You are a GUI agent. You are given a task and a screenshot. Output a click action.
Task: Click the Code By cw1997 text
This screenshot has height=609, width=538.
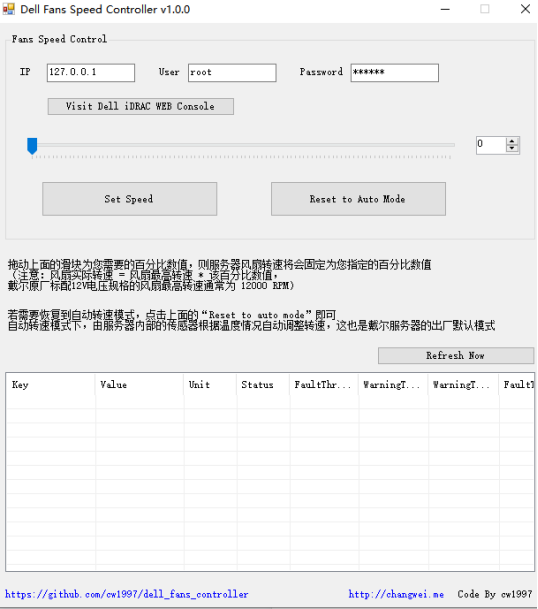point(494,594)
